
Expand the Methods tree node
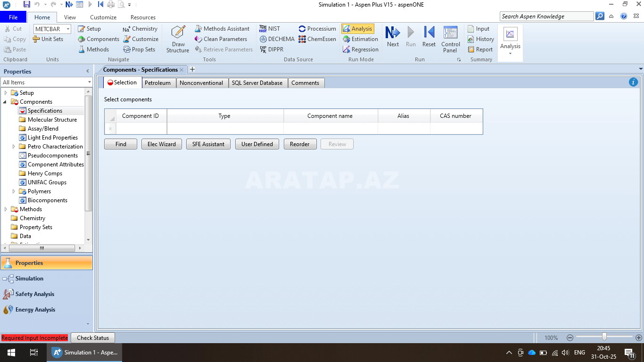pos(6,209)
